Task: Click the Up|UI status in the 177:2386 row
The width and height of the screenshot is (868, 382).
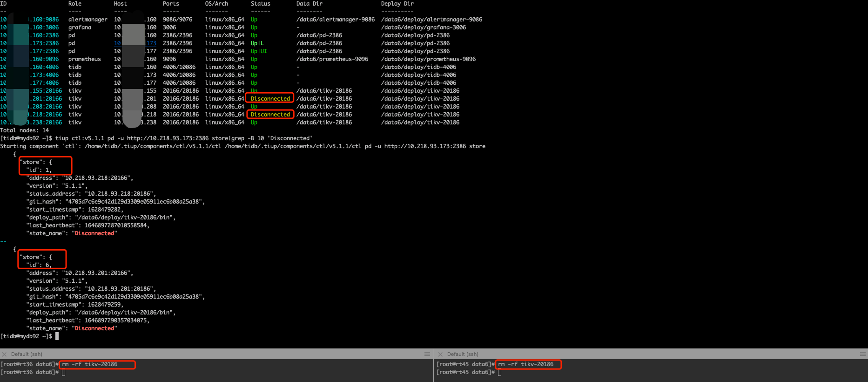Action: tap(259, 51)
